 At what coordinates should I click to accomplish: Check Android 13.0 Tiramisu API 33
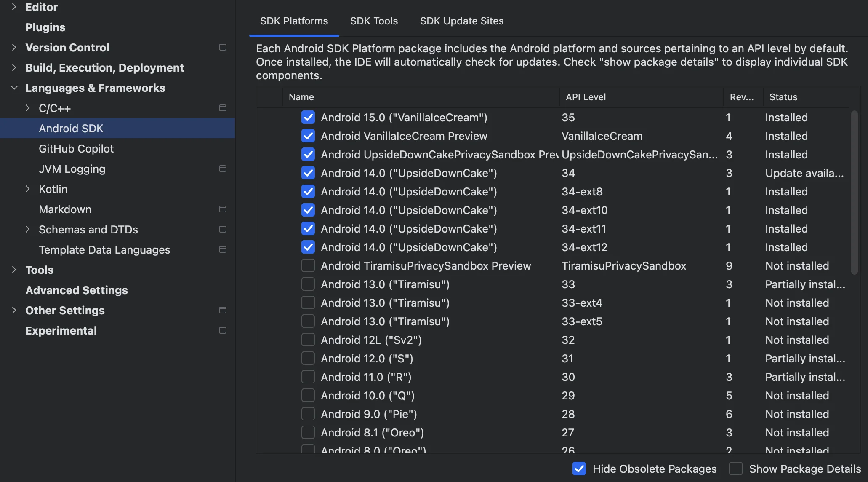point(308,284)
